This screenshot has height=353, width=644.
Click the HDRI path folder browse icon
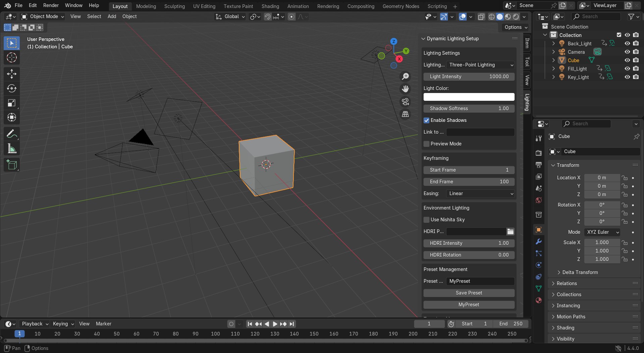coord(510,231)
